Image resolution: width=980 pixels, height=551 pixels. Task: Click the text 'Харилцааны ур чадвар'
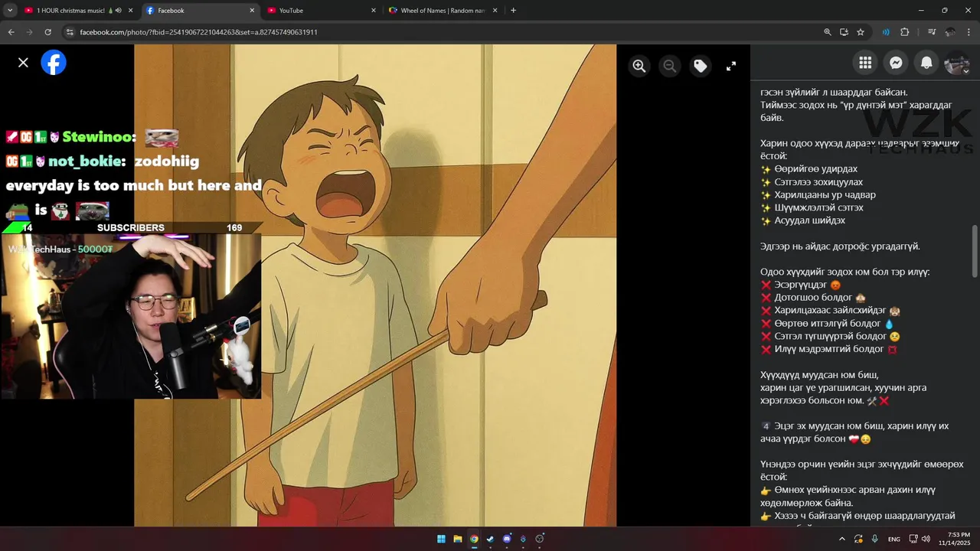tap(825, 195)
